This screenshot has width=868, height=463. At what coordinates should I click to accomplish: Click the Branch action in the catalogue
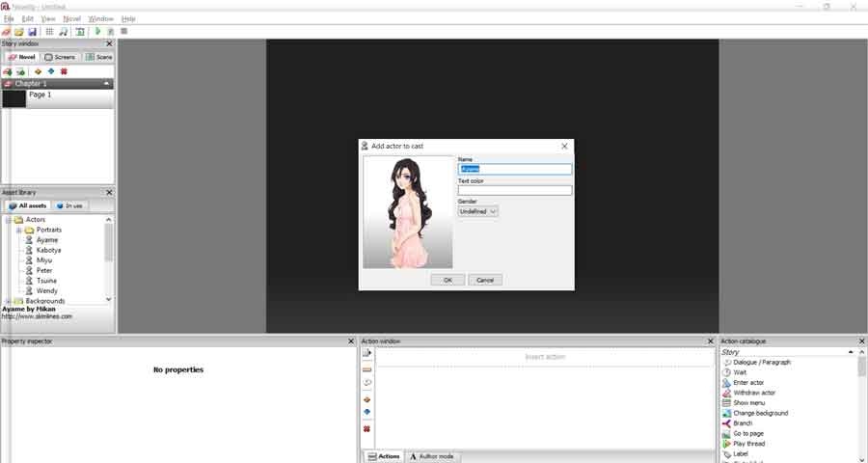pyautogui.click(x=738, y=423)
